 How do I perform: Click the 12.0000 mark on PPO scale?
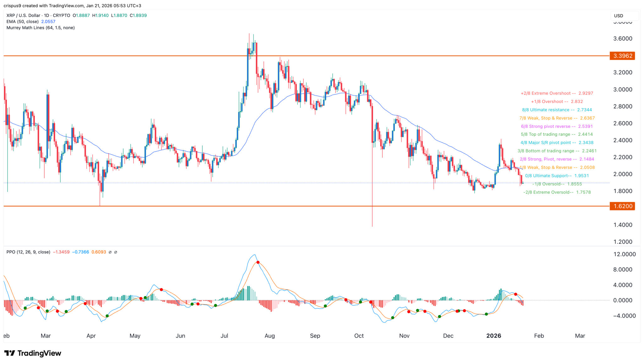coord(624,254)
